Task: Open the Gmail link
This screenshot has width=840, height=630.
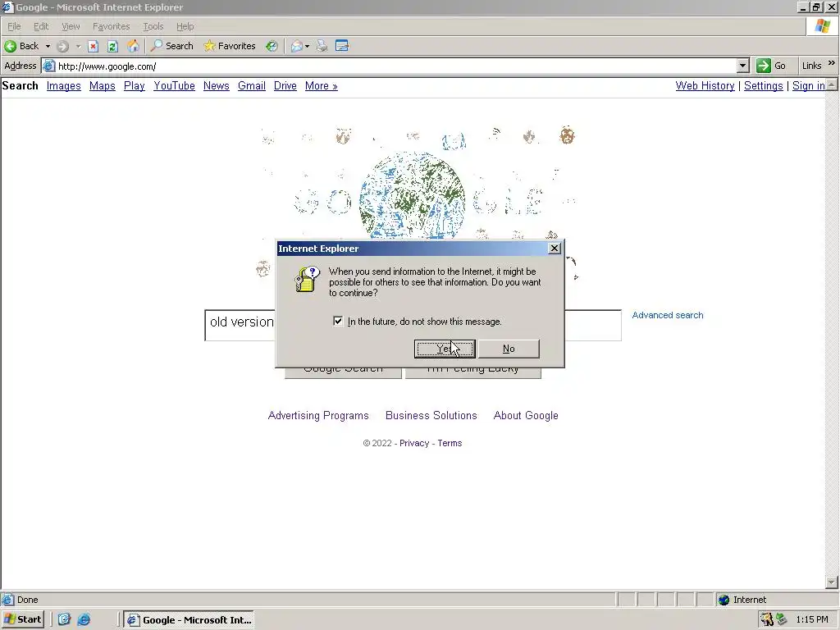Action: point(252,85)
